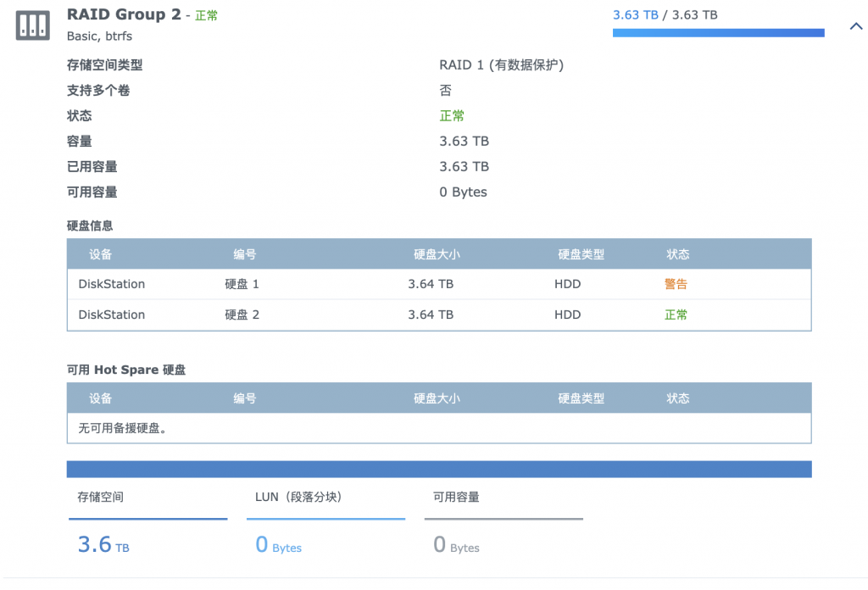Sort disk table by 硬盘大小 column
The height and width of the screenshot is (590, 868).
coord(437,254)
